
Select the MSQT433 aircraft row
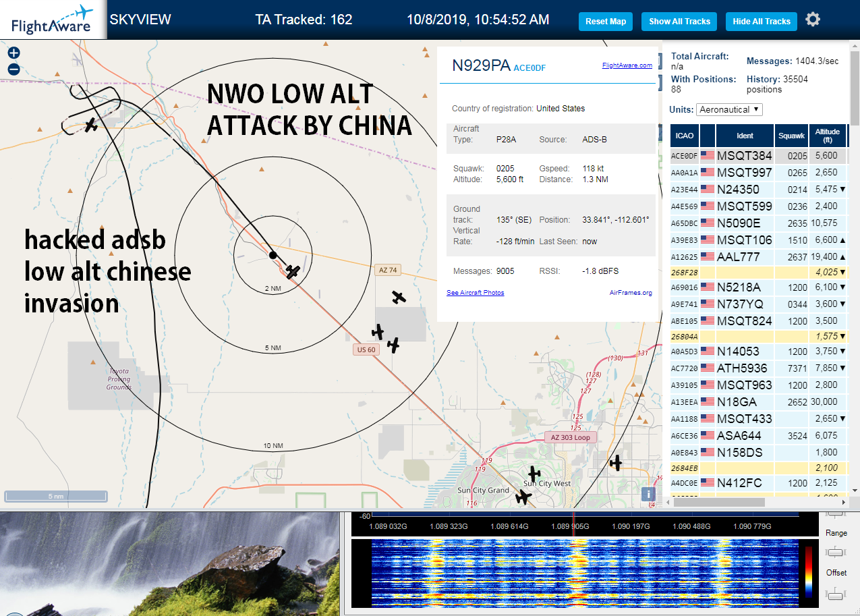click(x=758, y=419)
